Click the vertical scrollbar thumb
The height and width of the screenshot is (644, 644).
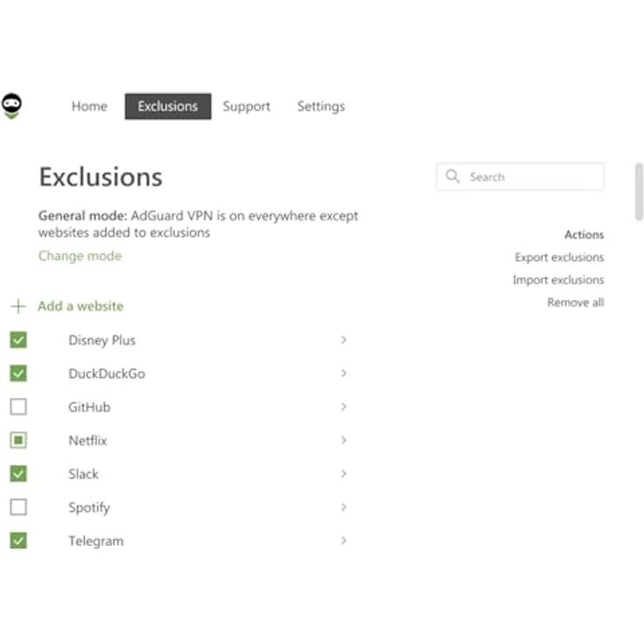click(x=639, y=192)
